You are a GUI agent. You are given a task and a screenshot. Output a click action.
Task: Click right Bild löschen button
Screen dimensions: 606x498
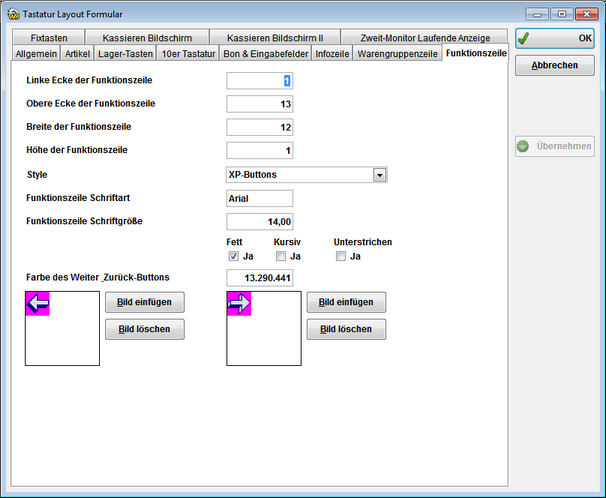tap(346, 329)
